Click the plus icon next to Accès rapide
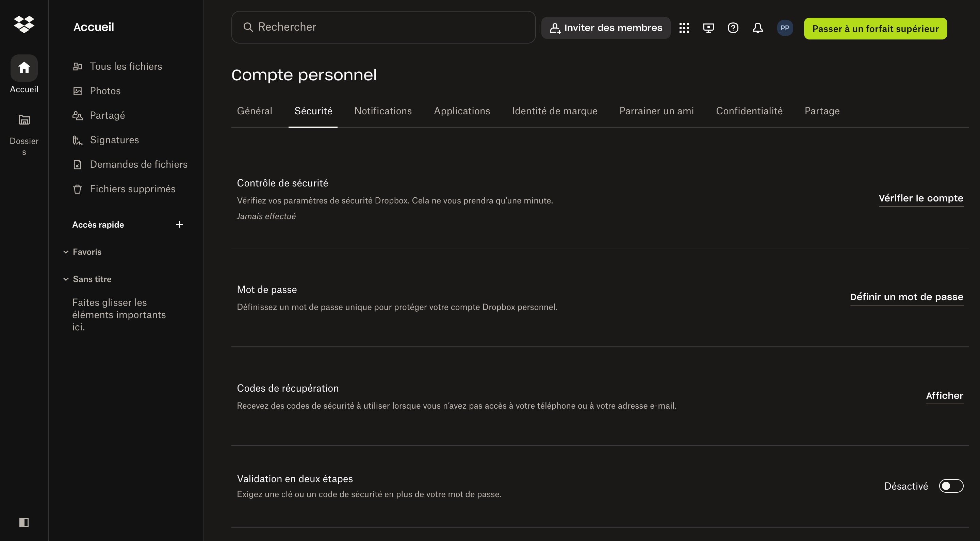The image size is (980, 541). pos(179,225)
